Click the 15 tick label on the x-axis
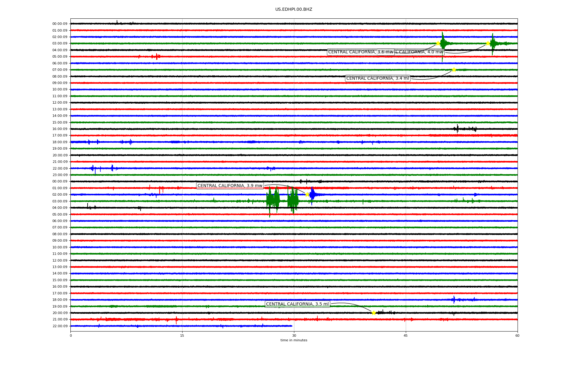The width and height of the screenshot is (588, 368). point(182,335)
